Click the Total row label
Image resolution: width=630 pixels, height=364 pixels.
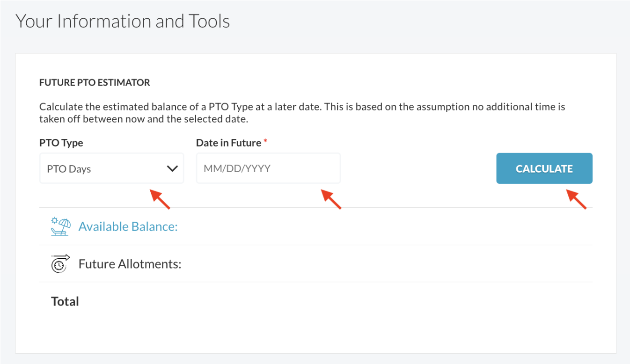click(x=65, y=302)
